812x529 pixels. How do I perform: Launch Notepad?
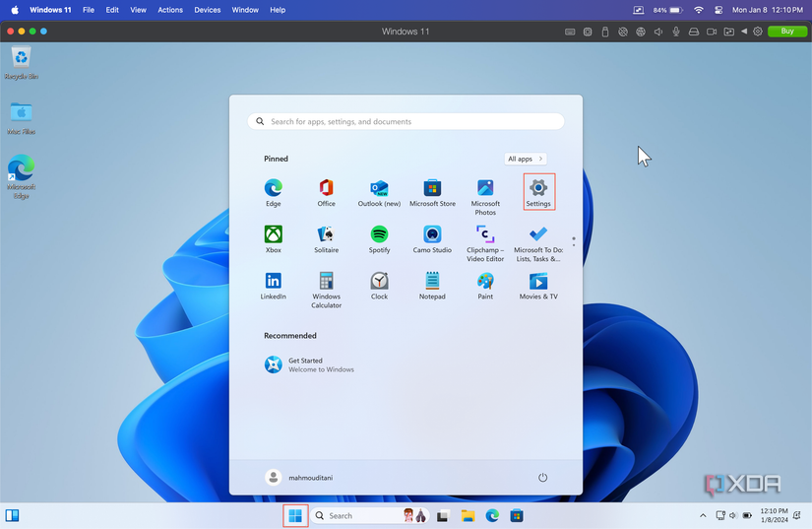(432, 286)
